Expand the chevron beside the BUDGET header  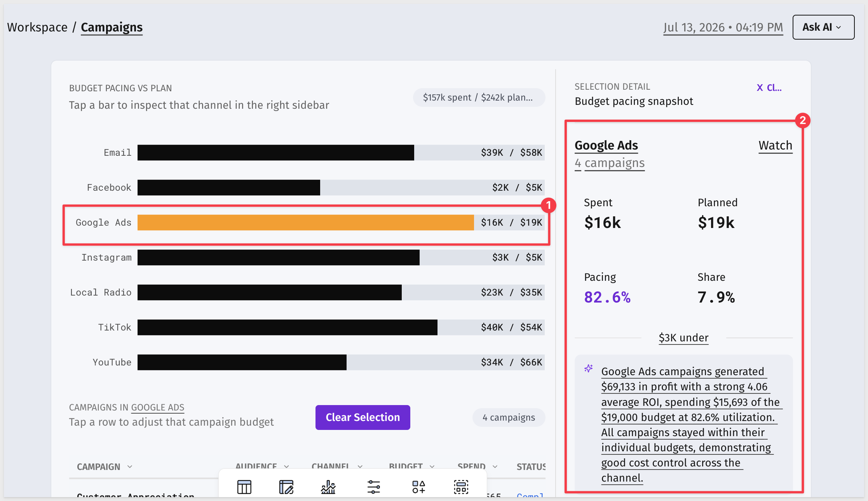(432, 466)
